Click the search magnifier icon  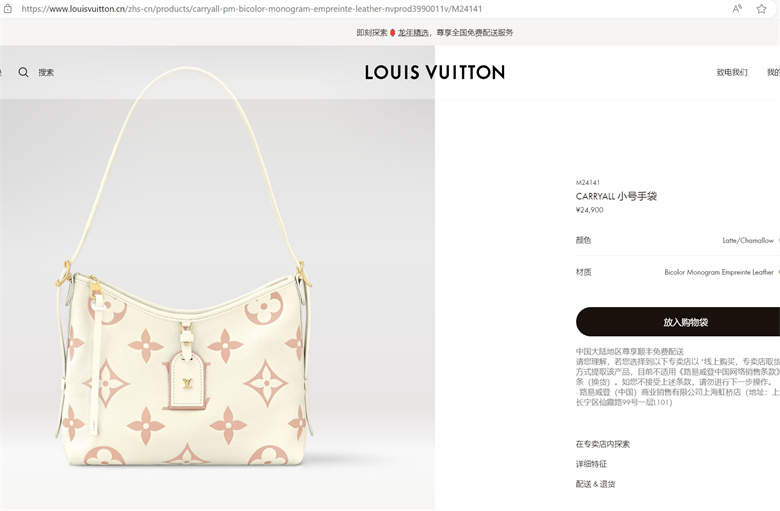click(23, 72)
